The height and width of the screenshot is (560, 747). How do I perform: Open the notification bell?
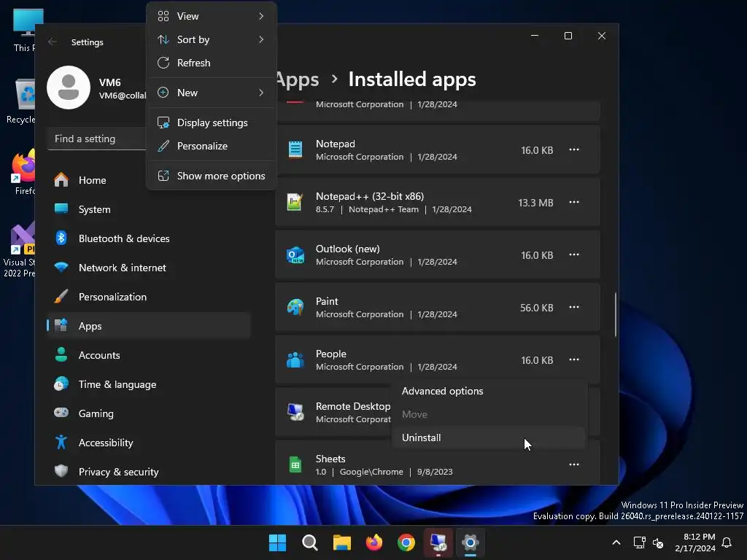pos(727,542)
